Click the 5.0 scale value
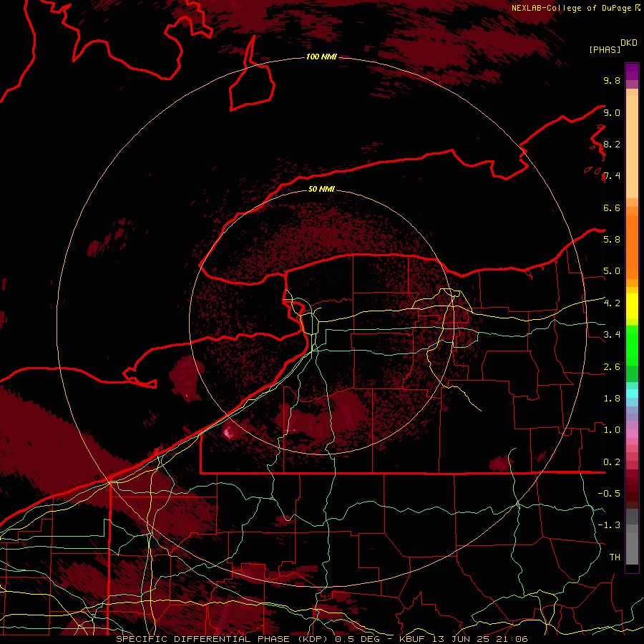644x644 pixels. pos(612,271)
